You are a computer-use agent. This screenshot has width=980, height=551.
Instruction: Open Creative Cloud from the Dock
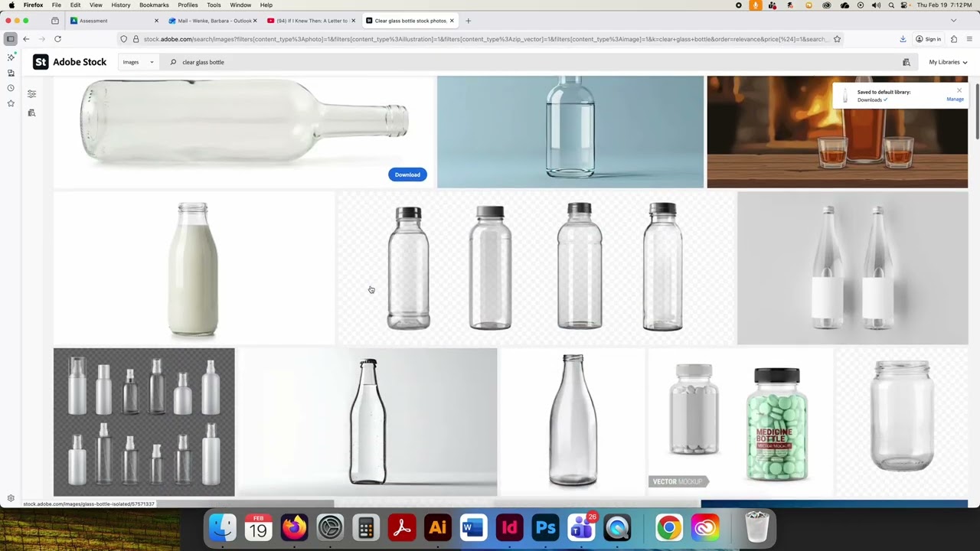coord(704,527)
